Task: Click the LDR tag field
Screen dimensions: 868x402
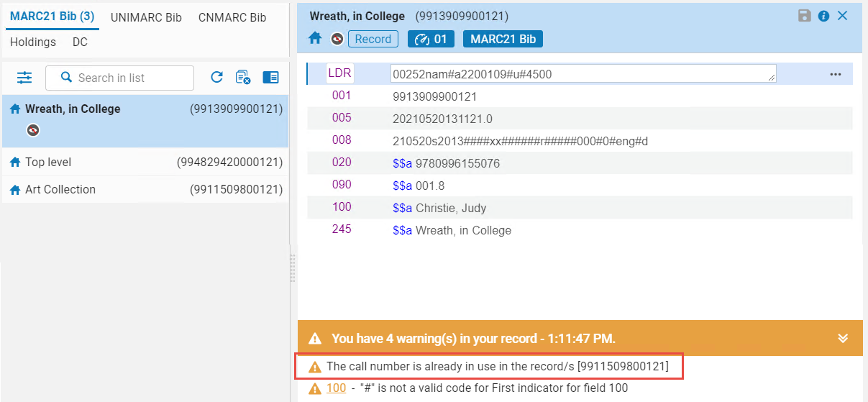Action: (339, 73)
